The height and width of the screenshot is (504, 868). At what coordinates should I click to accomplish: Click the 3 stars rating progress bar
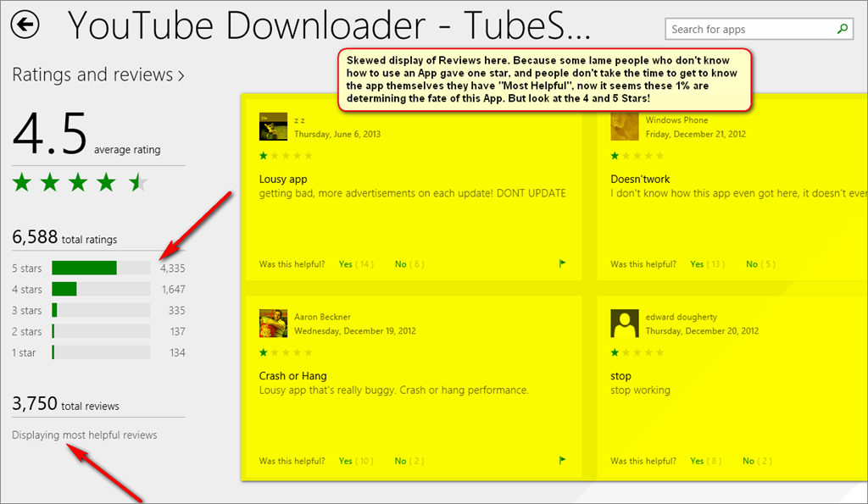(100, 311)
